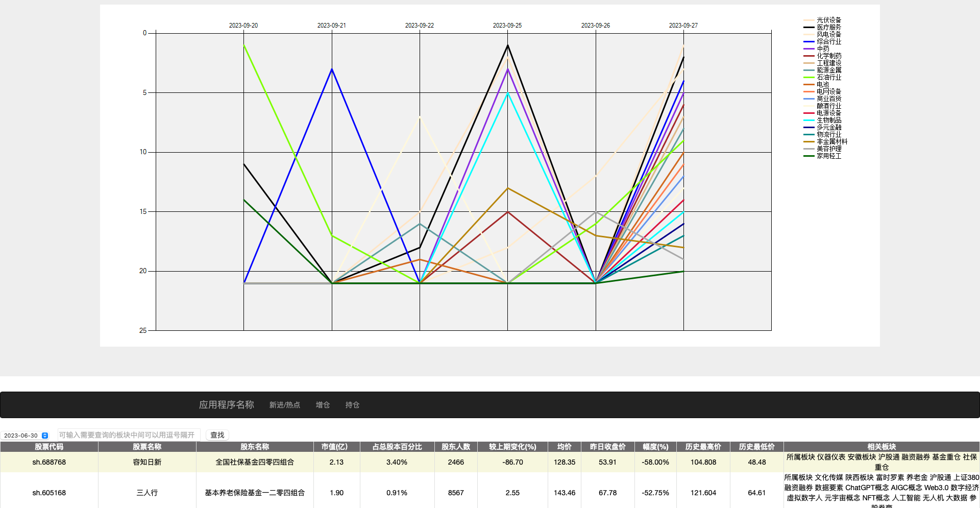Click the 股东人数 column header
980x508 pixels.
click(x=456, y=447)
